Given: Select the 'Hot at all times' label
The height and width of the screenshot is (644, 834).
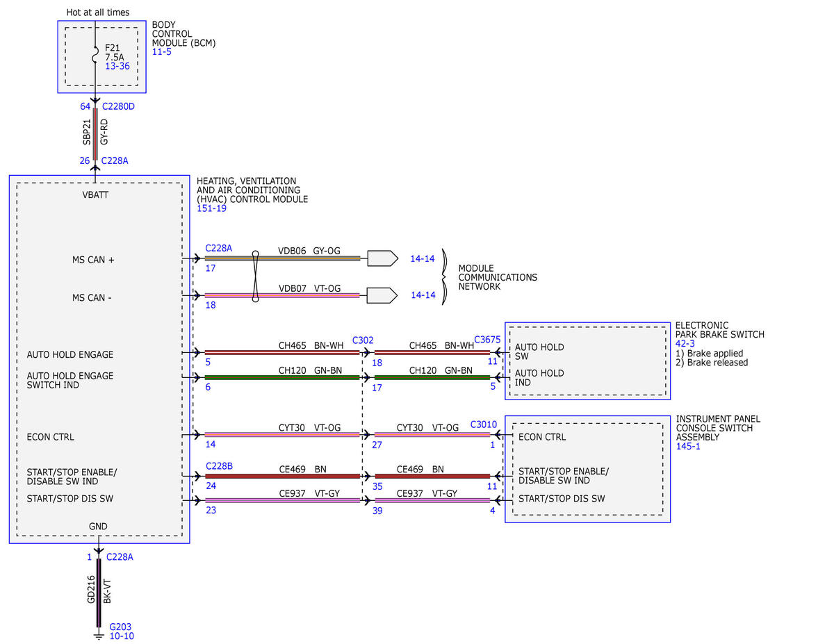Looking at the screenshot, I should tap(97, 13).
